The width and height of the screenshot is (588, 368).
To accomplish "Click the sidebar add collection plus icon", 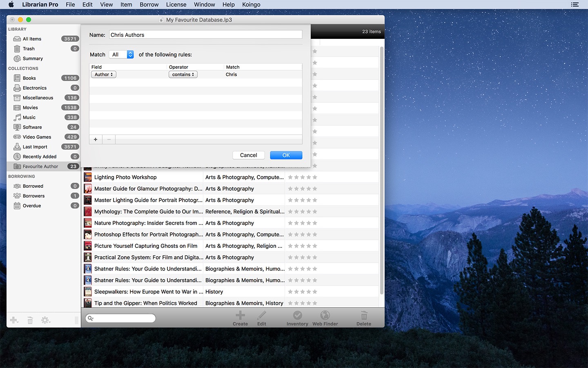I will [x=14, y=320].
